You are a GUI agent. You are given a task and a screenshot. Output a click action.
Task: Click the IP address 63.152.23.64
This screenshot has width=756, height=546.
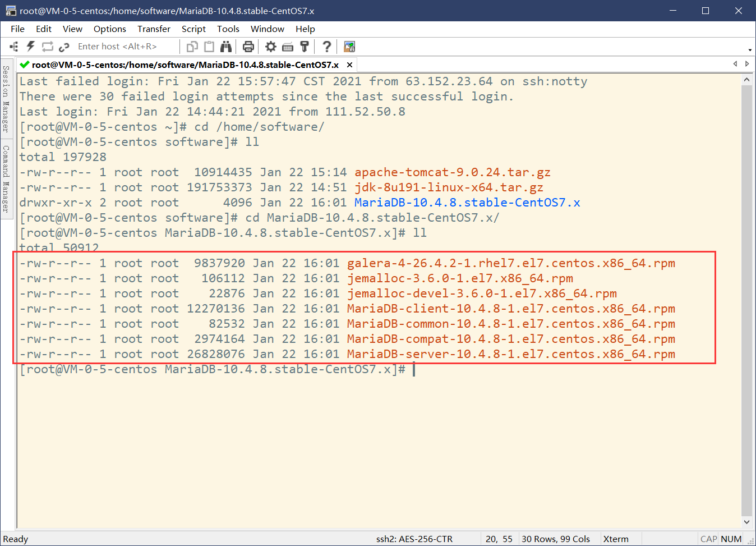point(449,81)
